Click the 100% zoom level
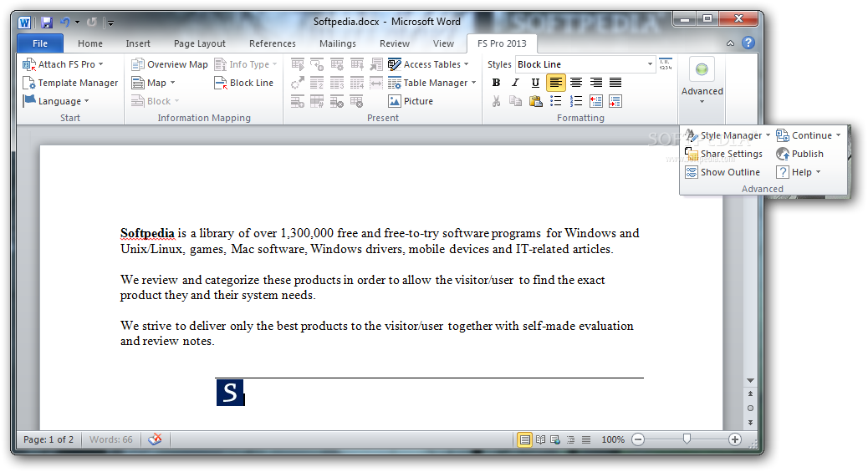 pos(613,439)
